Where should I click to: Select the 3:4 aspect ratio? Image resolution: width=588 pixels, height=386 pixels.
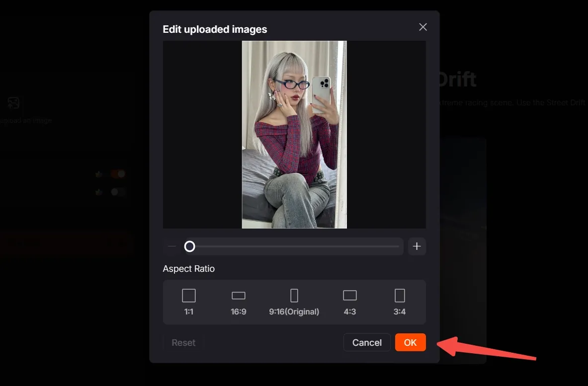click(x=400, y=302)
